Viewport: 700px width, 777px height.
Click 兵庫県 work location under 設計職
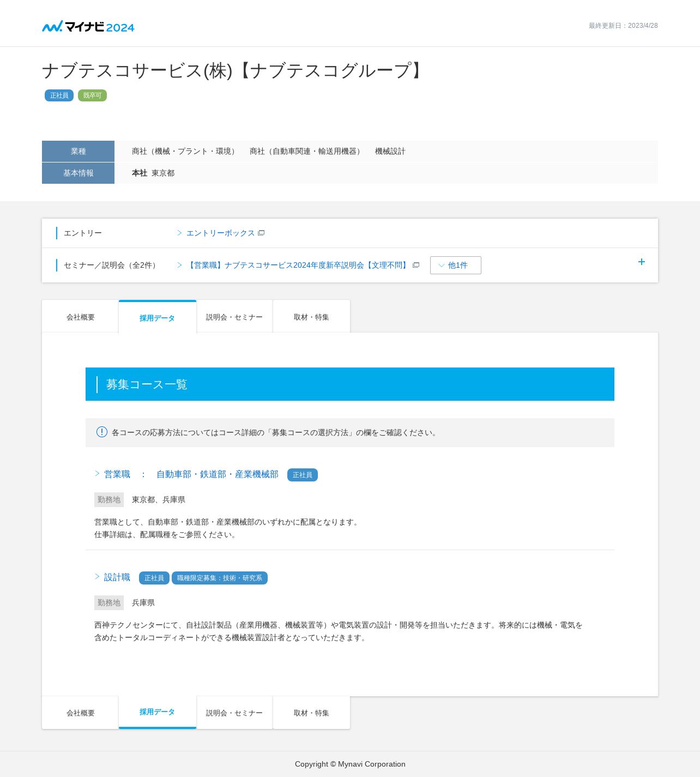pos(143,603)
